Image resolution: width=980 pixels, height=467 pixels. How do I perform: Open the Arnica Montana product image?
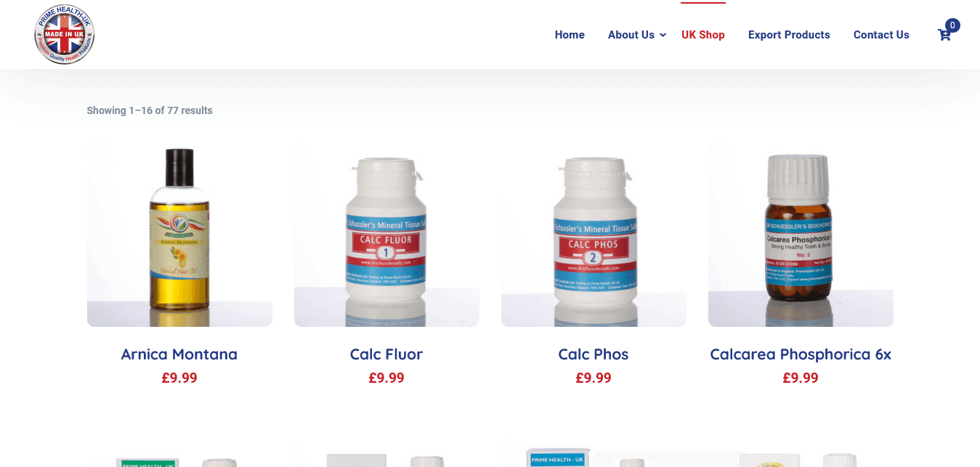click(x=179, y=234)
